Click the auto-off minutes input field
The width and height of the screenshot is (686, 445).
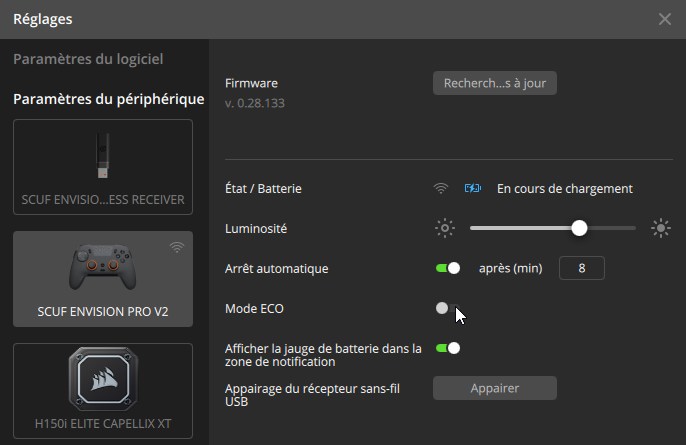[581, 268]
